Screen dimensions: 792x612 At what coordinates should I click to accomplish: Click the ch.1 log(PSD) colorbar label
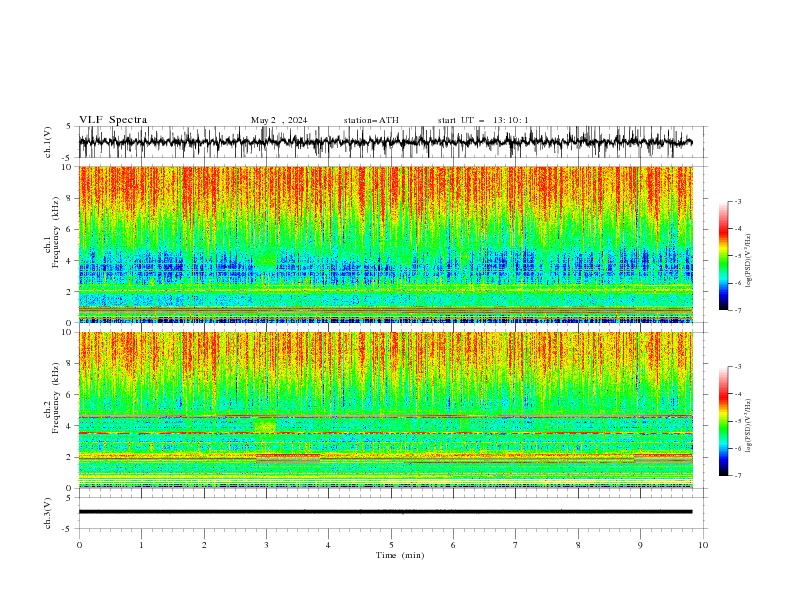(x=749, y=261)
